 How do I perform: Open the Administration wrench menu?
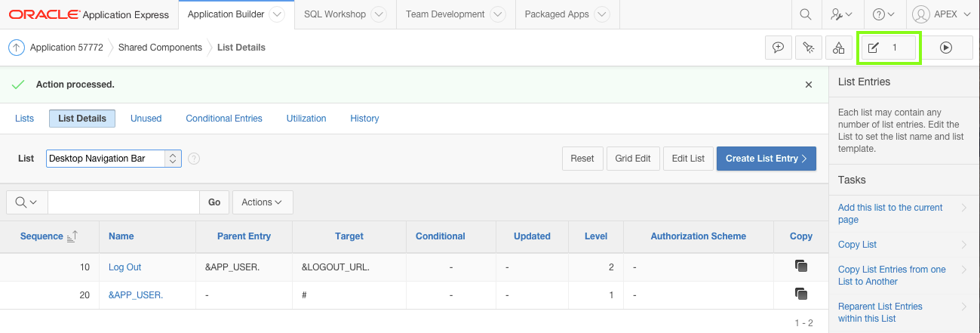tap(841, 14)
